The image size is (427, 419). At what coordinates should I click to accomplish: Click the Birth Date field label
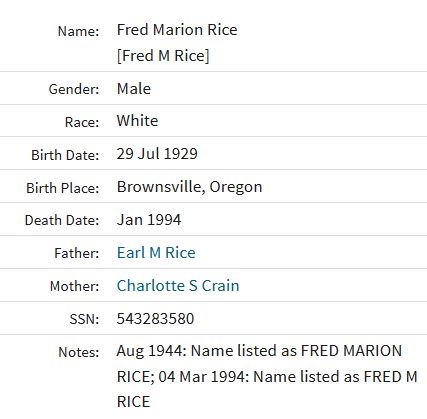click(x=65, y=155)
